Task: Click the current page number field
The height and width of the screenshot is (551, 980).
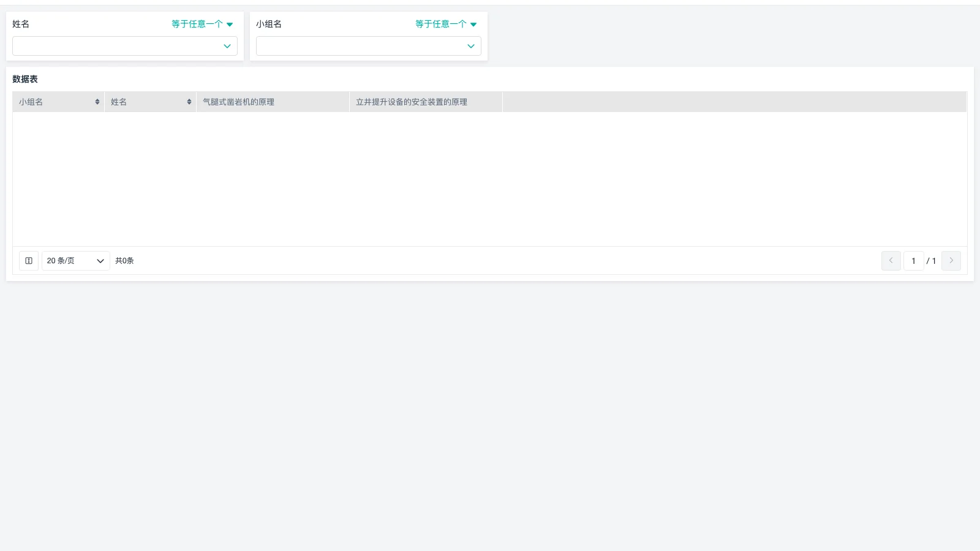Action: (913, 261)
